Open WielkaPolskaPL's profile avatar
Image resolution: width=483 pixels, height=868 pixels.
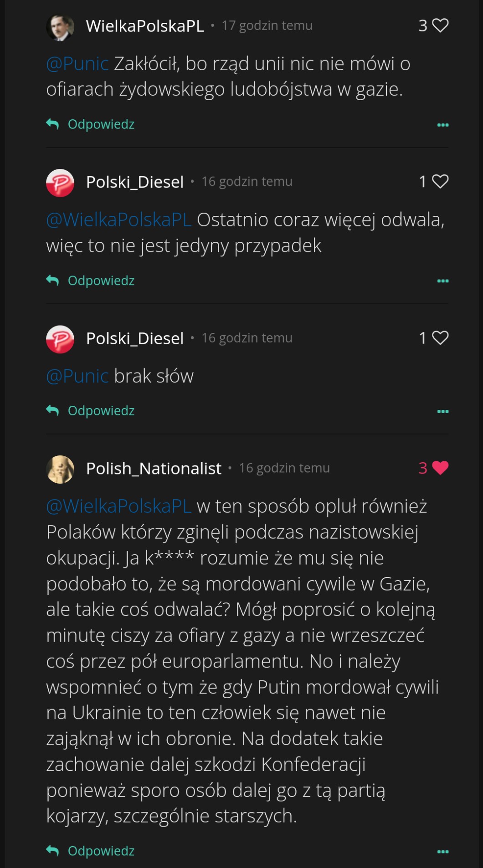click(x=60, y=27)
